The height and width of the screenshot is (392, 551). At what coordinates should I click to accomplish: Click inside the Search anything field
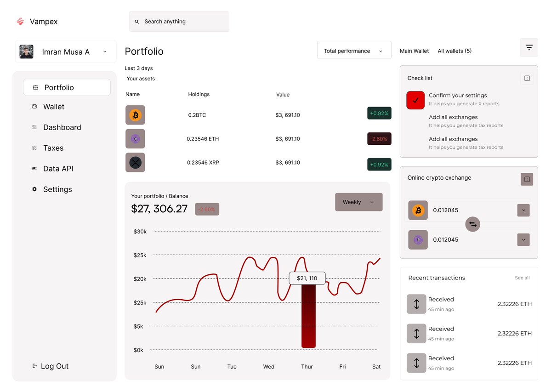click(x=179, y=21)
